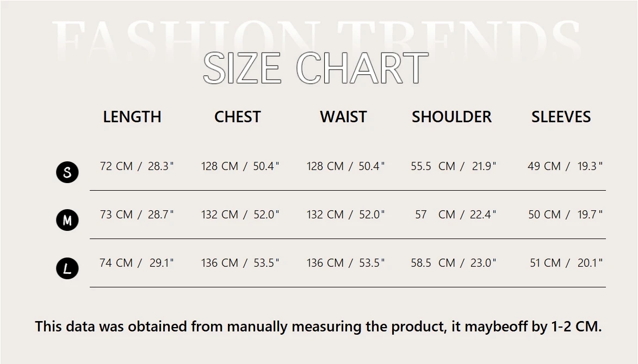Click the 51 CM / 20.1" sleeves value
This screenshot has height=364, width=638.
[566, 263]
